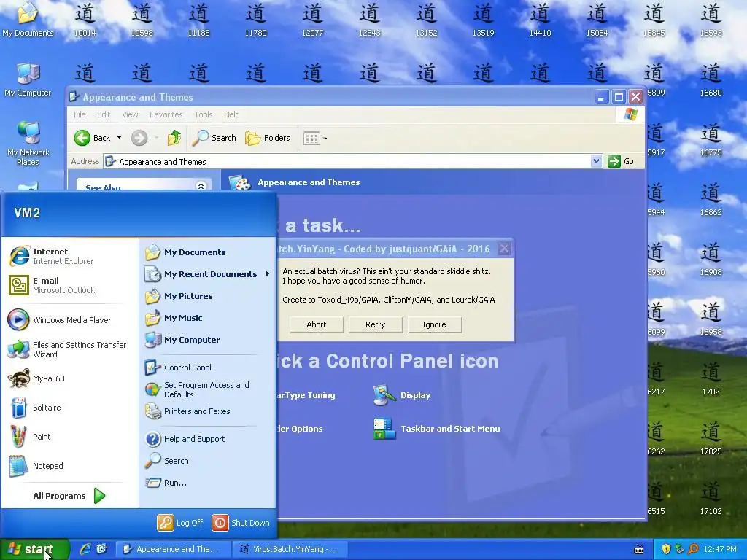747x560 pixels.
Task: Open the ClearType Tuning link
Action: [x=306, y=395]
